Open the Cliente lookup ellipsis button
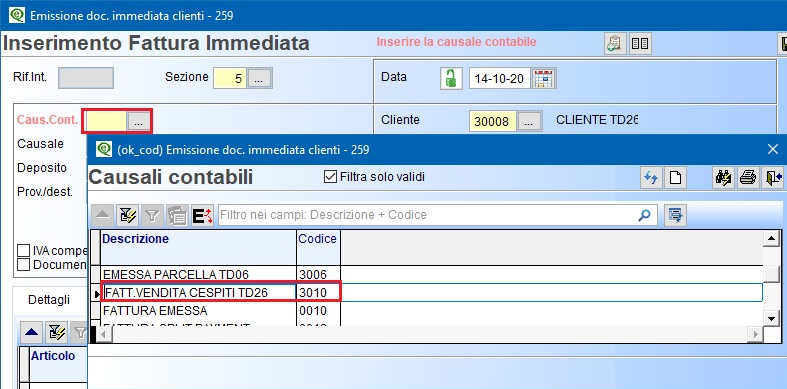Image resolution: width=787 pixels, height=389 pixels. coord(530,121)
